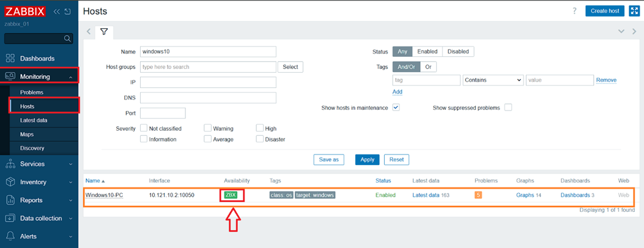Image resolution: width=644 pixels, height=248 pixels.
Task: Click the Save as button
Action: [328, 159]
